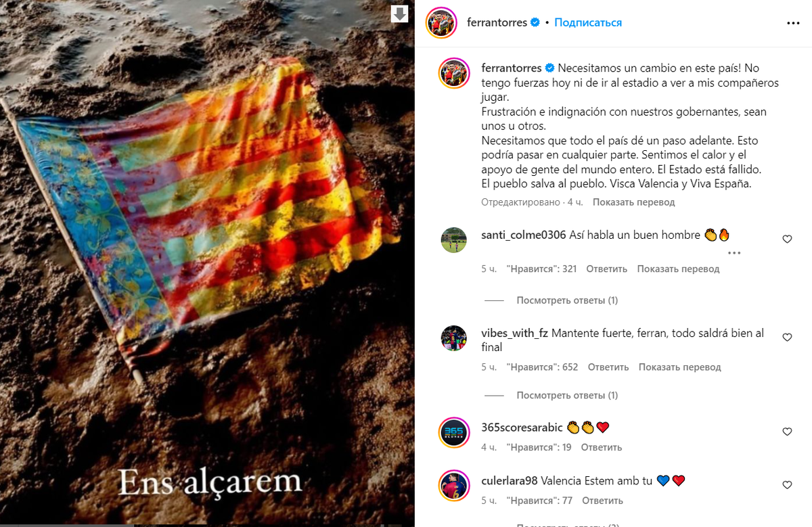View the 652 likes on vibes_with_fz's comment
Image resolution: width=812 pixels, height=527 pixels.
click(542, 367)
